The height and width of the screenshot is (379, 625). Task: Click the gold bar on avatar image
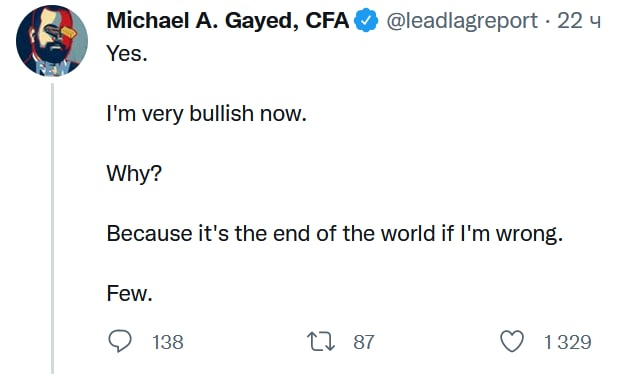[68, 31]
